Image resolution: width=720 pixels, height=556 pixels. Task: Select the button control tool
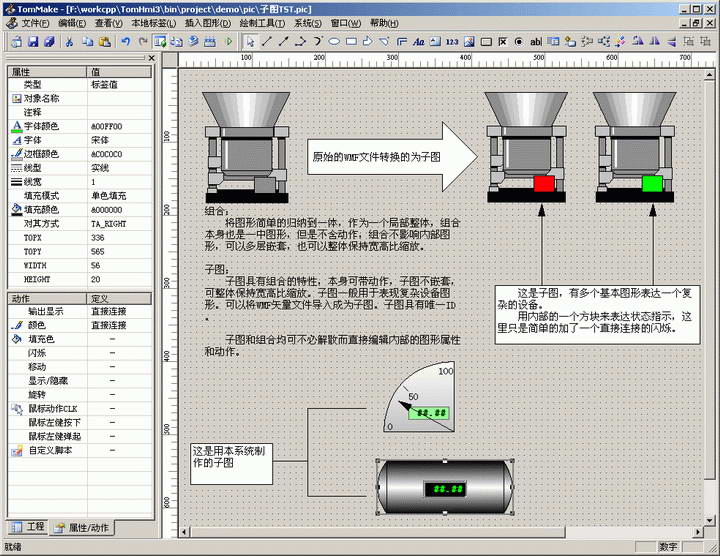(x=486, y=42)
